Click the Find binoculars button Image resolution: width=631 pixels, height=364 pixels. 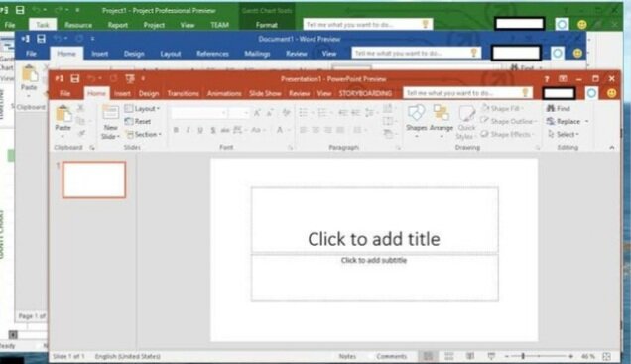[x=559, y=108]
